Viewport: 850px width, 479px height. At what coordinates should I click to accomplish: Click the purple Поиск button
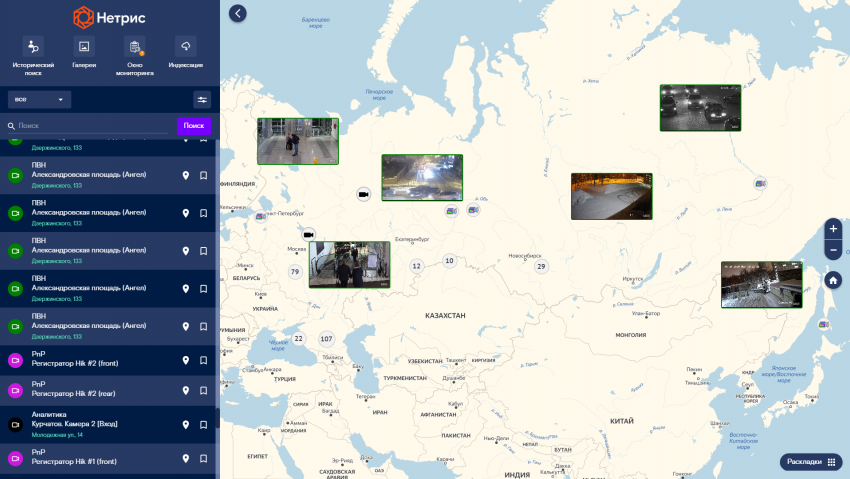coord(194,126)
